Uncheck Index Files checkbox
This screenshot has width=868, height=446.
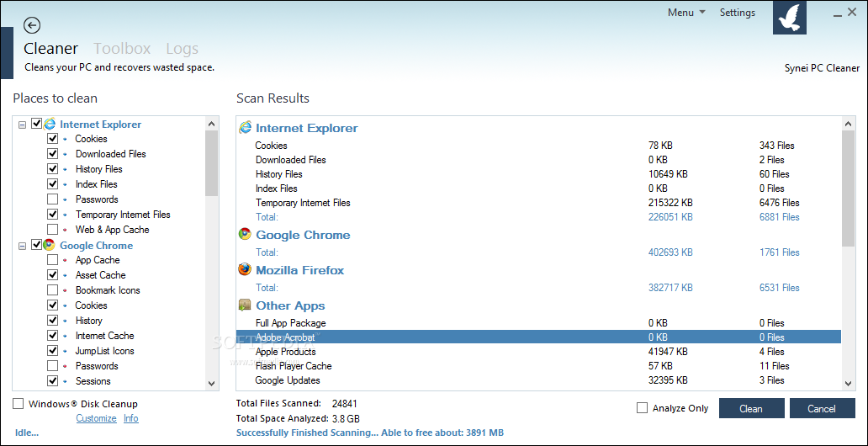pyautogui.click(x=53, y=183)
